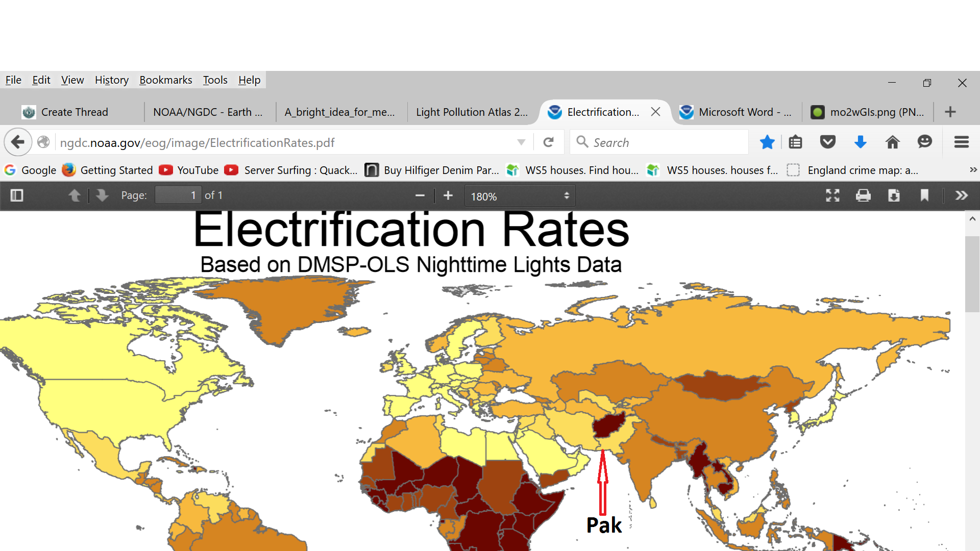Click the site identity globe icon

tap(44, 142)
